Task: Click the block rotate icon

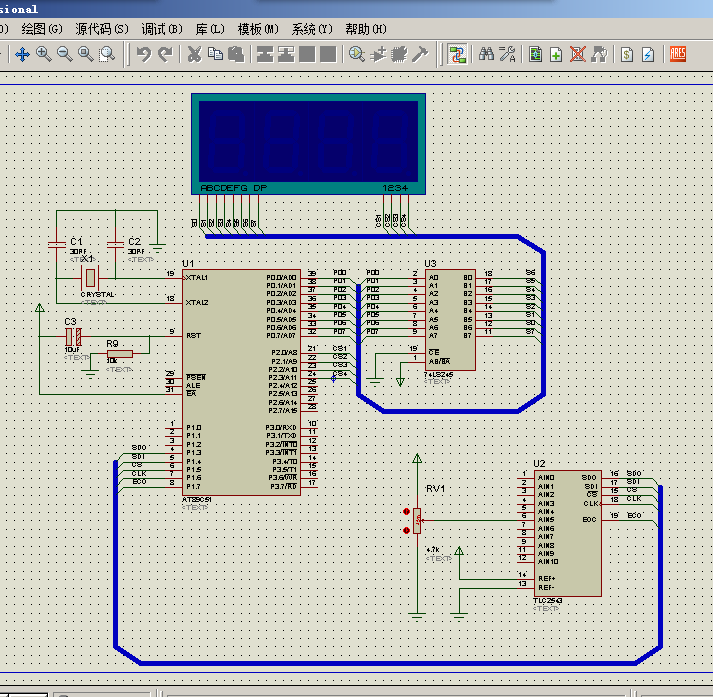Action: pos(307,55)
